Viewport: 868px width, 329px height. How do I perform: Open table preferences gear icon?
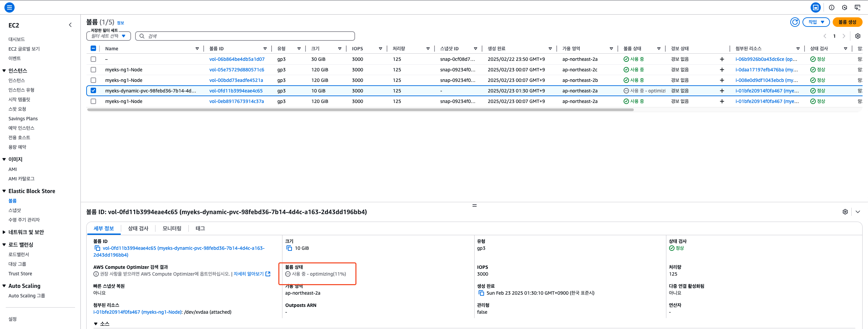click(x=858, y=36)
